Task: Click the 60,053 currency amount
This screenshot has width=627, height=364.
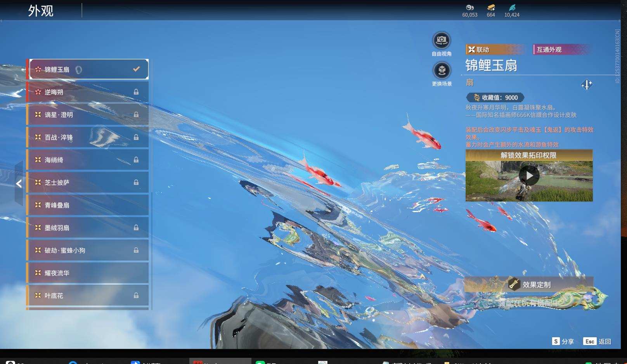Action: [470, 15]
